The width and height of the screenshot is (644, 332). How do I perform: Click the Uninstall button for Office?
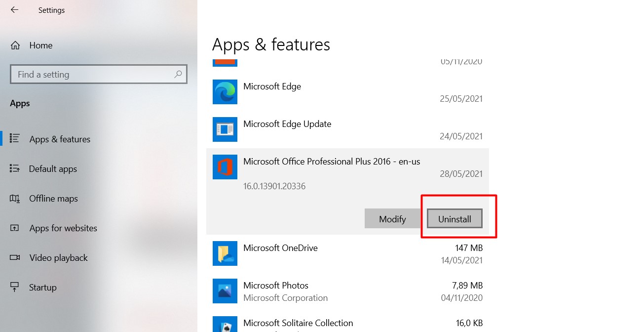click(x=454, y=218)
